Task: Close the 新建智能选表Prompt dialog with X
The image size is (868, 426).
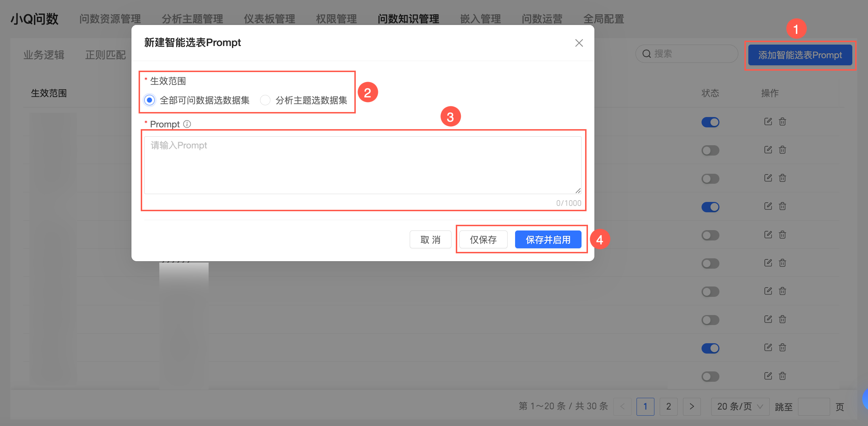Action: click(x=579, y=43)
